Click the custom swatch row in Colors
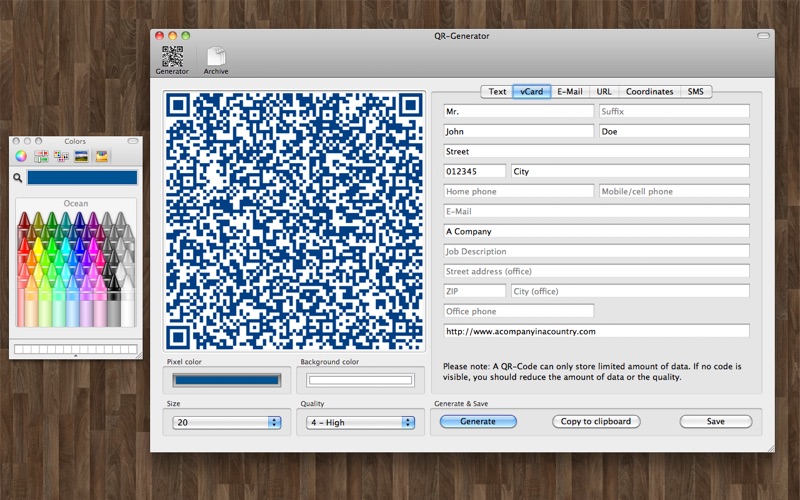 click(76, 349)
